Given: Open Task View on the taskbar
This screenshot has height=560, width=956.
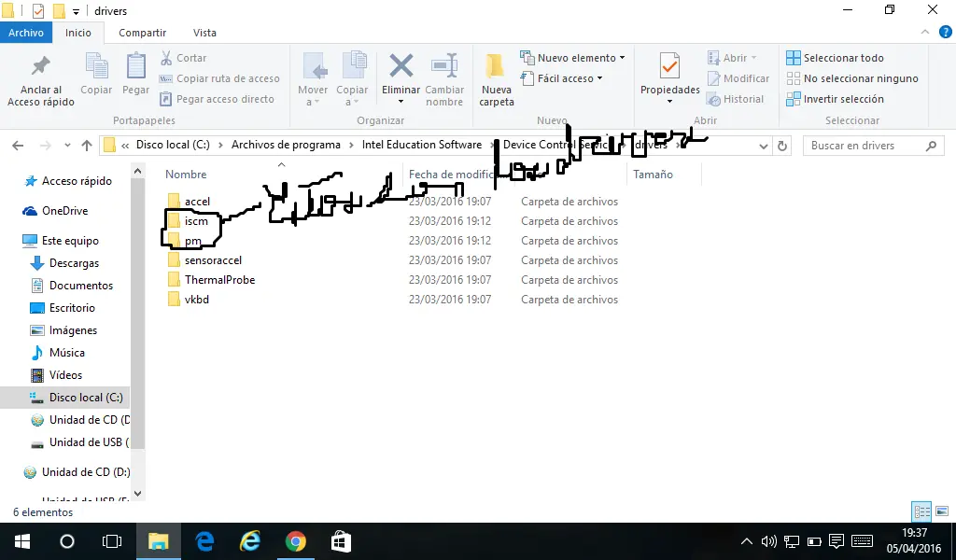Looking at the screenshot, I should pyautogui.click(x=112, y=541).
